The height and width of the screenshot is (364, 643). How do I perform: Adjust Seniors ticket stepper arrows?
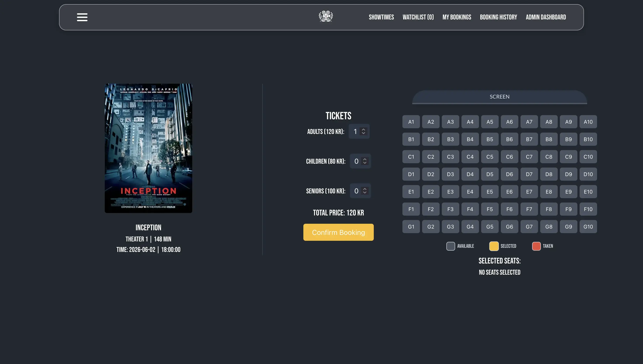[365, 191]
